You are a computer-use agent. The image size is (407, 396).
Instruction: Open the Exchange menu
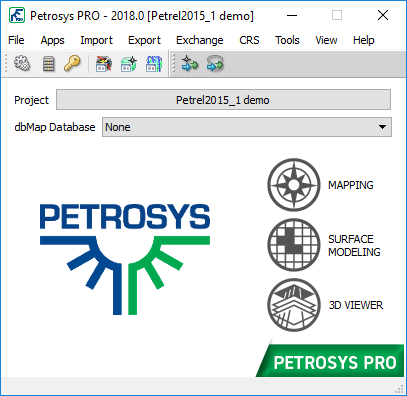(x=200, y=40)
